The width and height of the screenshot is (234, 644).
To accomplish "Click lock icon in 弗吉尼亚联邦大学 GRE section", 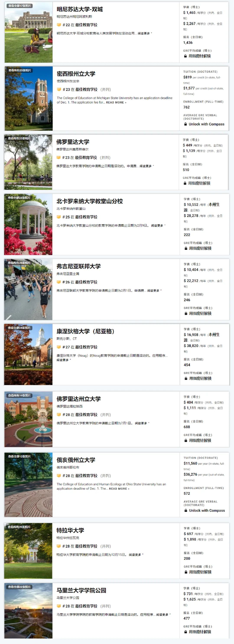I will click(x=186, y=313).
